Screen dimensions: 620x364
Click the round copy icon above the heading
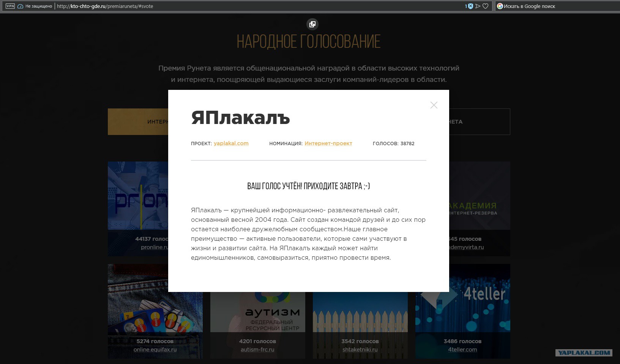click(312, 24)
